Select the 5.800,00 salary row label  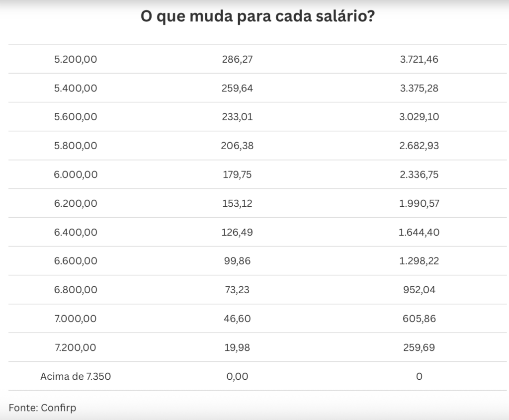[76, 146]
